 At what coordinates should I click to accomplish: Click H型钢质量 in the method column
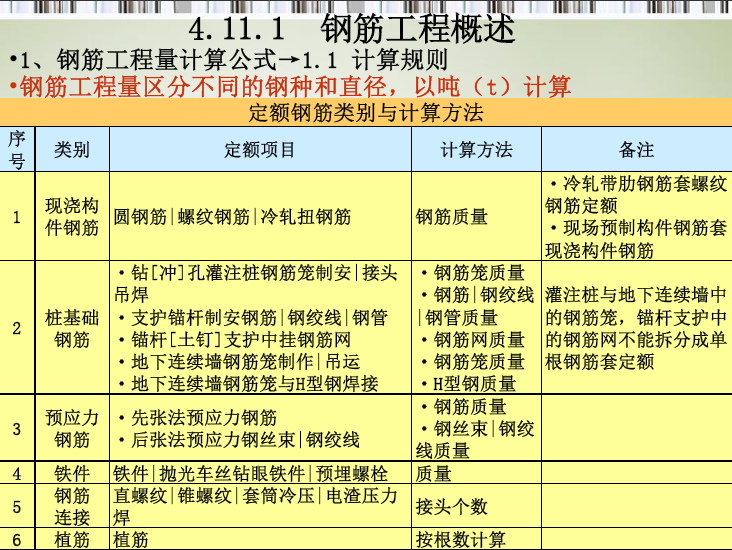470,384
